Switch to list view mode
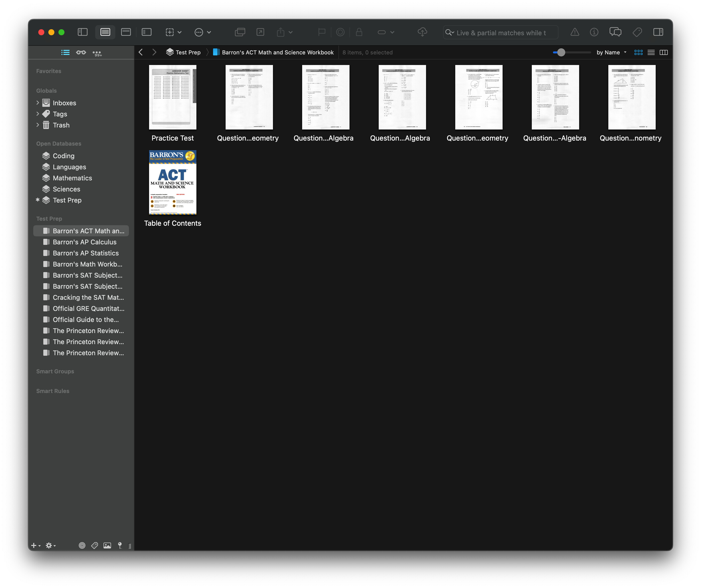Image resolution: width=701 pixels, height=588 pixels. pos(651,52)
